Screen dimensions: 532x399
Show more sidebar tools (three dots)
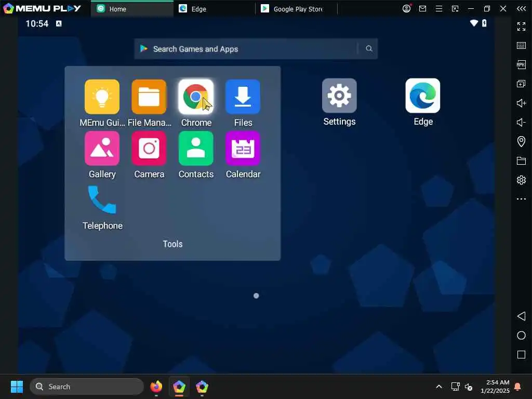521,199
